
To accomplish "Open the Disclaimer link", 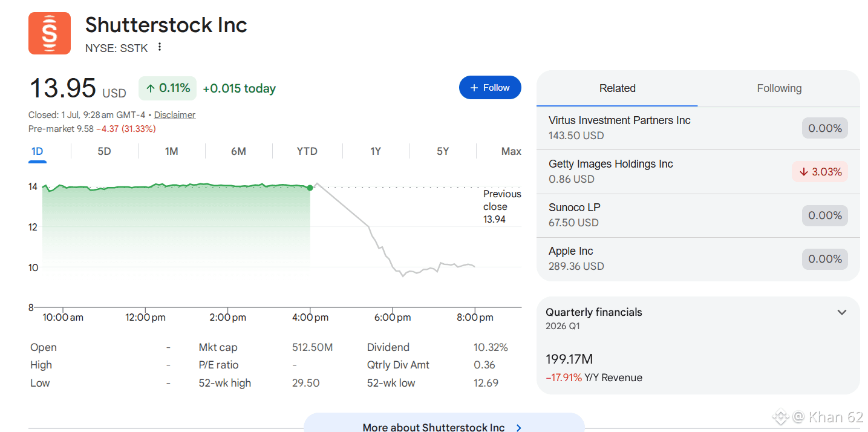I will 175,115.
